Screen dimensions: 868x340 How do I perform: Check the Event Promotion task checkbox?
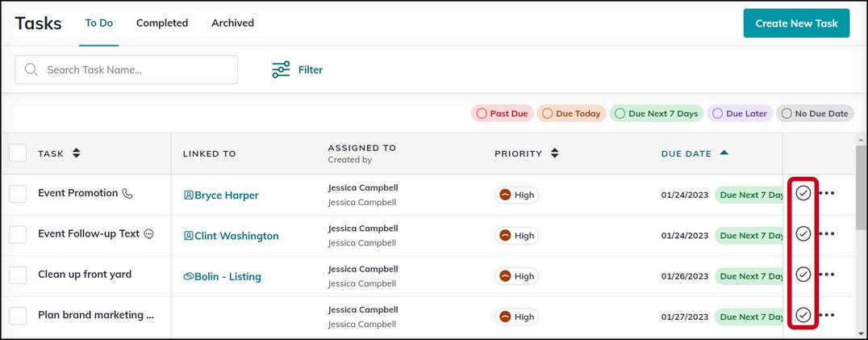pyautogui.click(x=18, y=194)
